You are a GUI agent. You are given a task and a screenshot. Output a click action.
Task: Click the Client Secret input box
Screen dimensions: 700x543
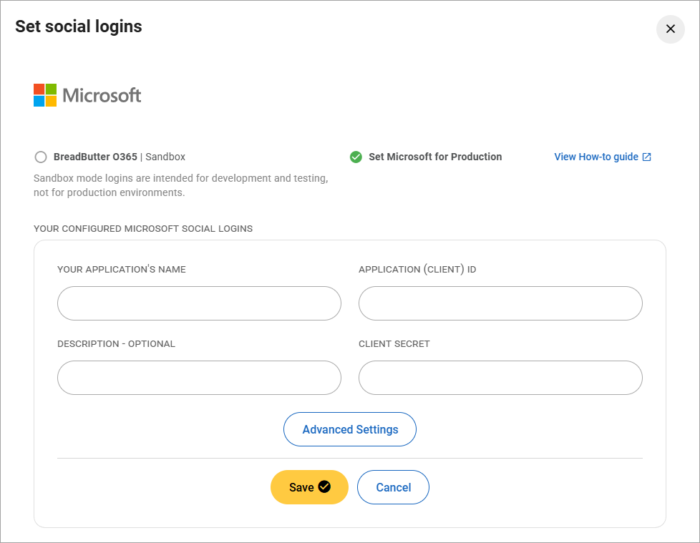(500, 378)
